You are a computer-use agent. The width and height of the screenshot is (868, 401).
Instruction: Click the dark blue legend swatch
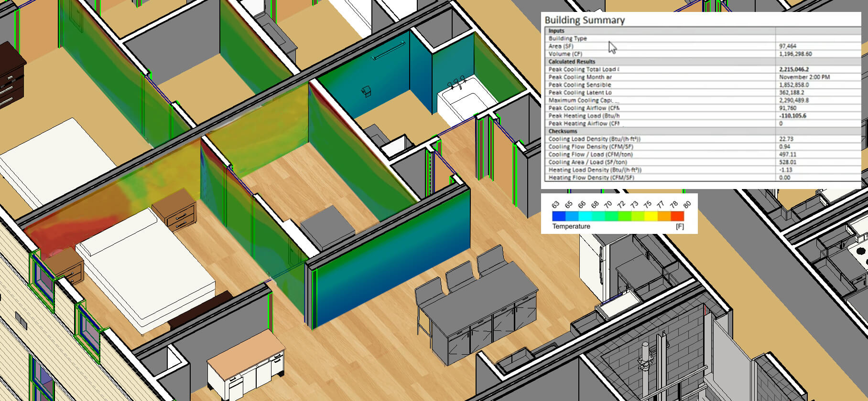pos(559,216)
